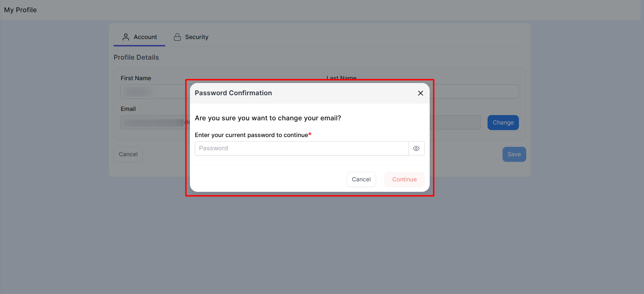Image resolution: width=644 pixels, height=294 pixels.
Task: Click the blue Change email button
Action: (503, 122)
